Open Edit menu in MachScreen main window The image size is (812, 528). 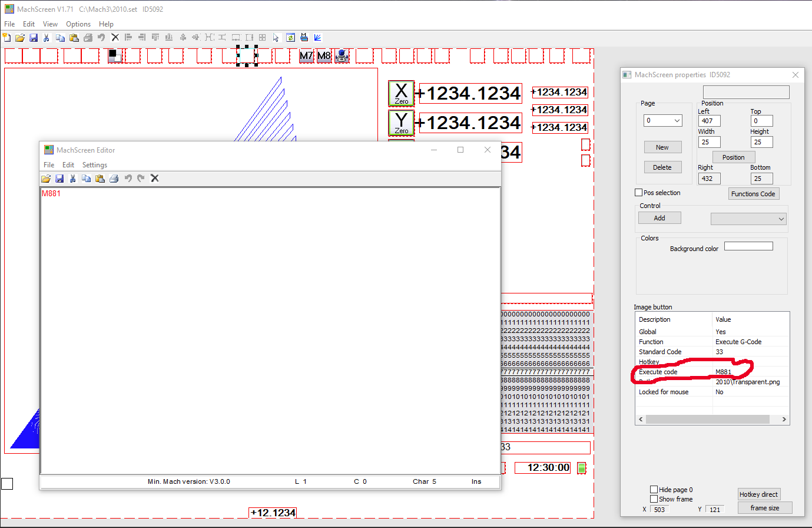pyautogui.click(x=29, y=24)
